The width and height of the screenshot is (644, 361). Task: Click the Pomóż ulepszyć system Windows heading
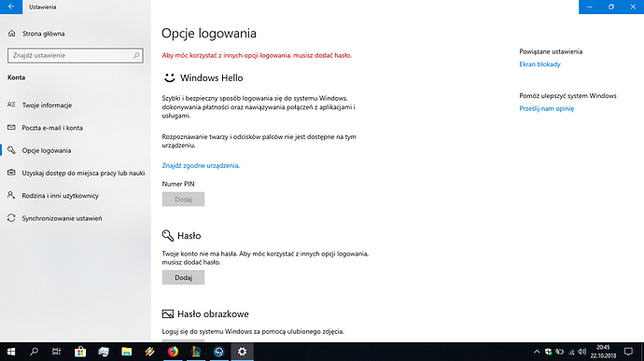pos(567,96)
